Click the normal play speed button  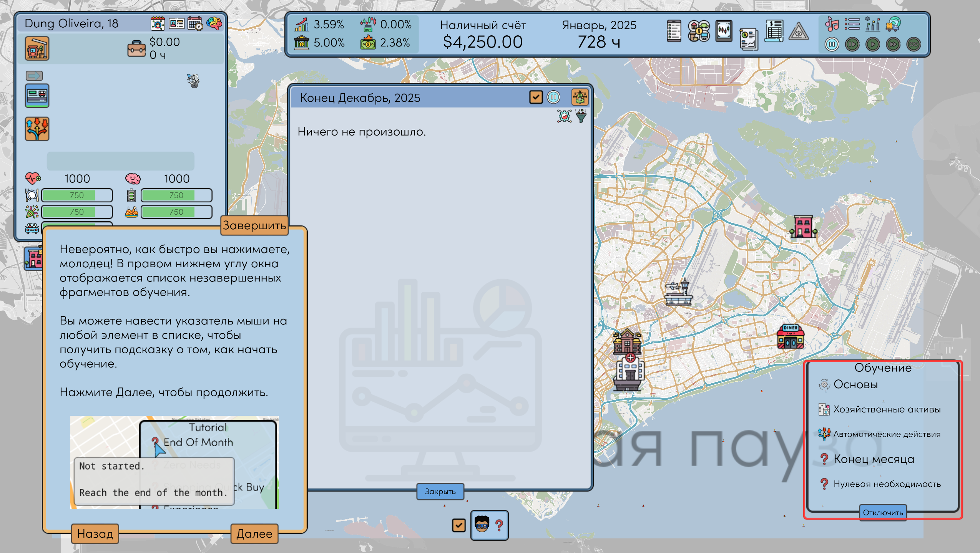click(873, 45)
